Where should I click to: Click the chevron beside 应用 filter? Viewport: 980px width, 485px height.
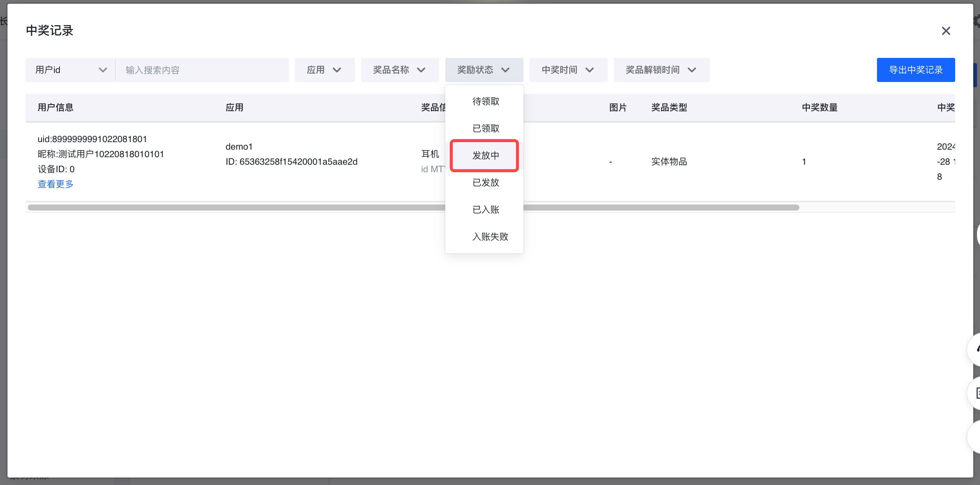(337, 70)
